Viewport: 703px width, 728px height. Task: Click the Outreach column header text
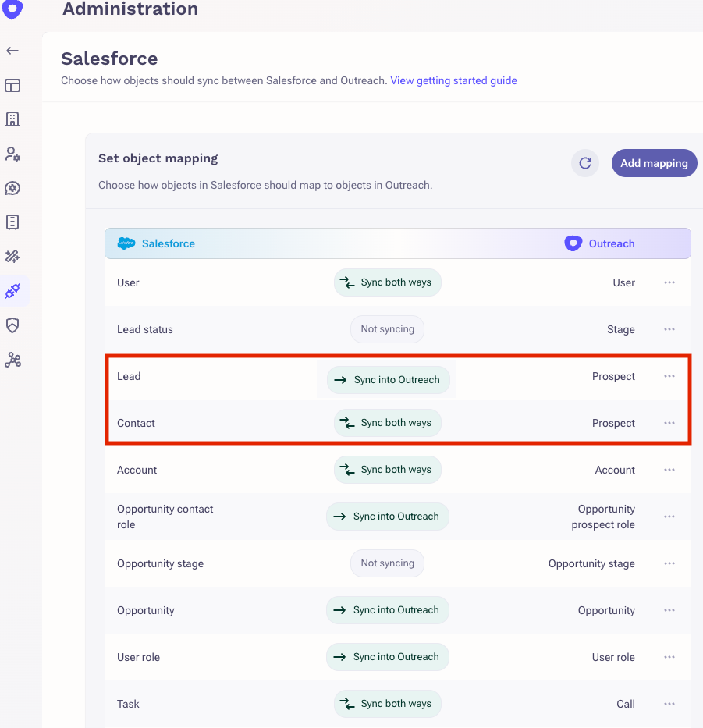click(612, 243)
